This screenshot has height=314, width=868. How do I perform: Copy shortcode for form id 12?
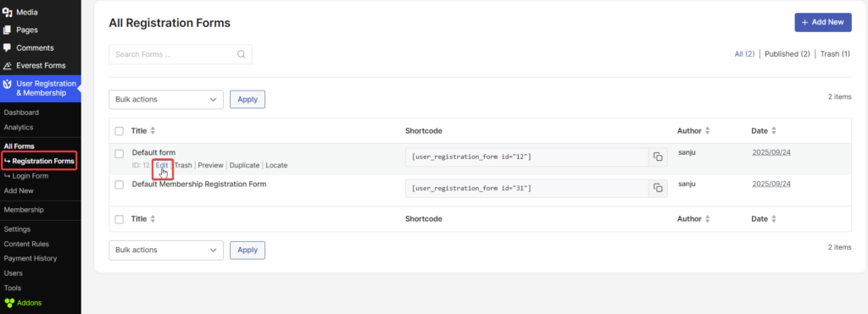click(658, 157)
